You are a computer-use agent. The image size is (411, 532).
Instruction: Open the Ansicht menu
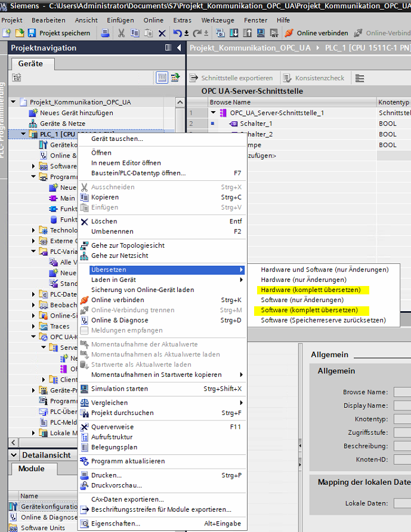click(x=86, y=20)
